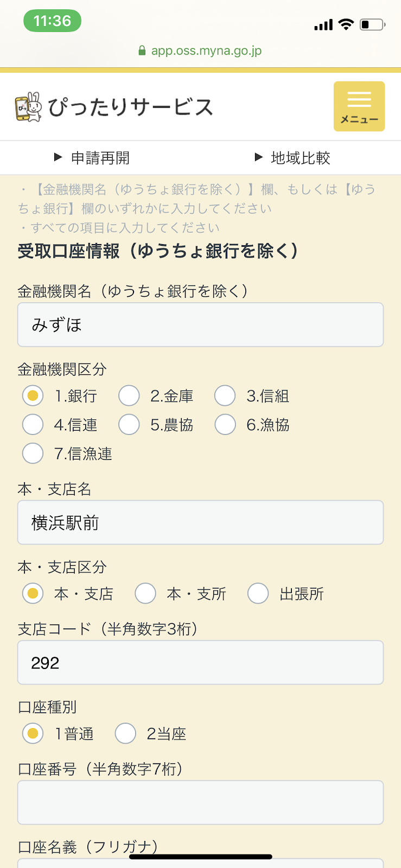
Task: Tap the green 11:36 time pill
Action: (x=52, y=21)
